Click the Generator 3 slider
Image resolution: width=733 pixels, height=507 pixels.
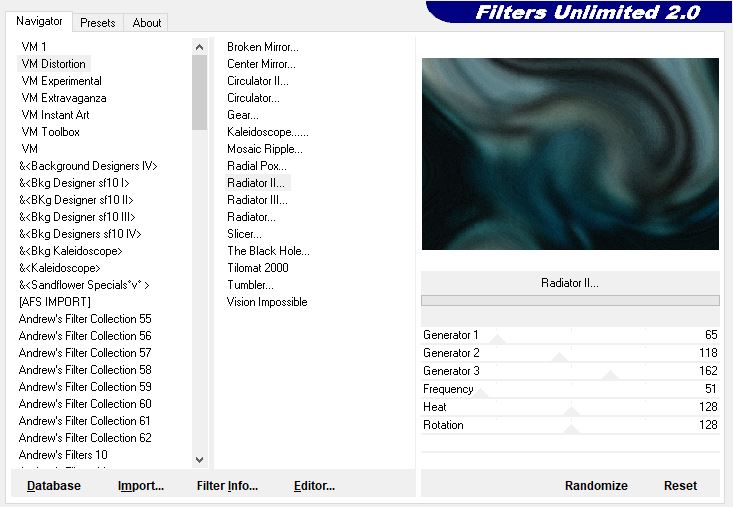click(570, 371)
